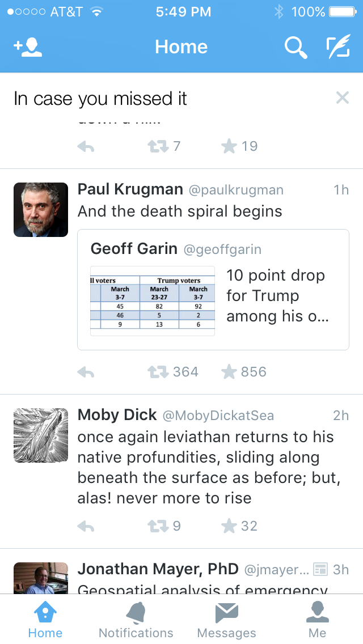Retweet the top tweet with 7 retweets

point(158,146)
